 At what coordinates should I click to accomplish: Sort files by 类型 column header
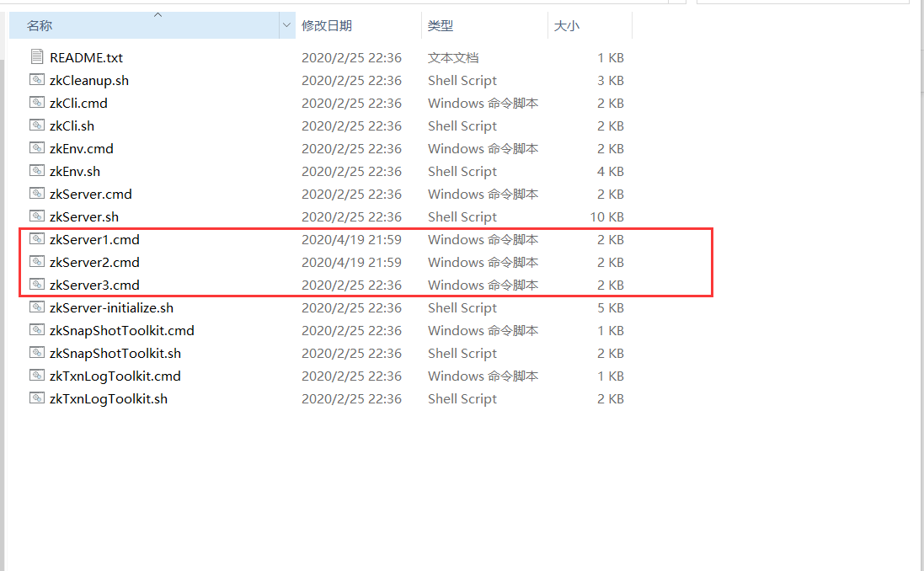pyautogui.click(x=441, y=26)
